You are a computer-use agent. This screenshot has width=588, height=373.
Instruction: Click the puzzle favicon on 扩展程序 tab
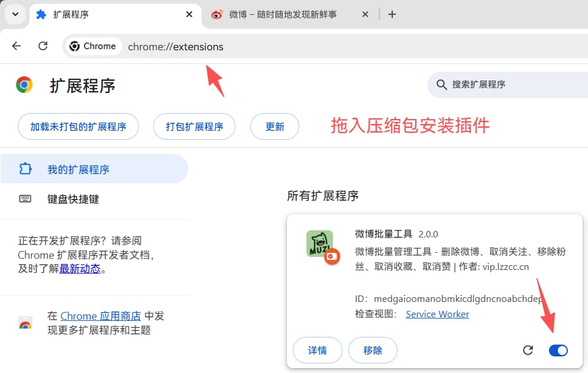(x=41, y=15)
